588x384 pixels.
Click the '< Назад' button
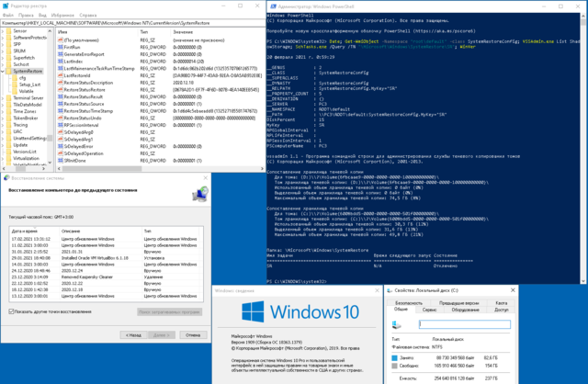[133, 335]
